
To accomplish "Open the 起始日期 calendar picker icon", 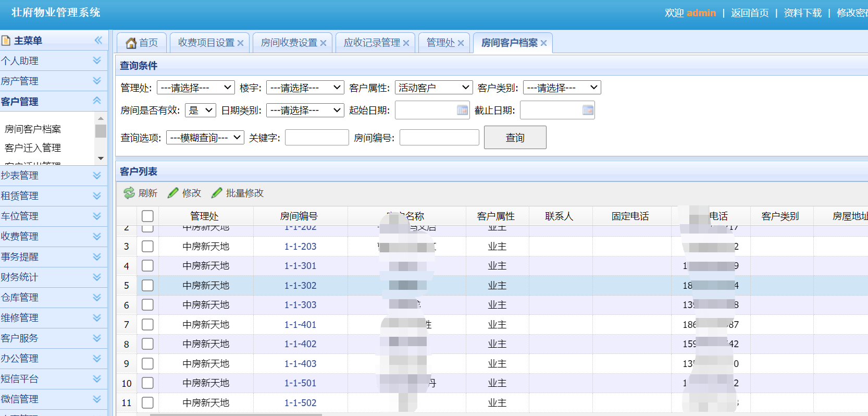I will 462,111.
